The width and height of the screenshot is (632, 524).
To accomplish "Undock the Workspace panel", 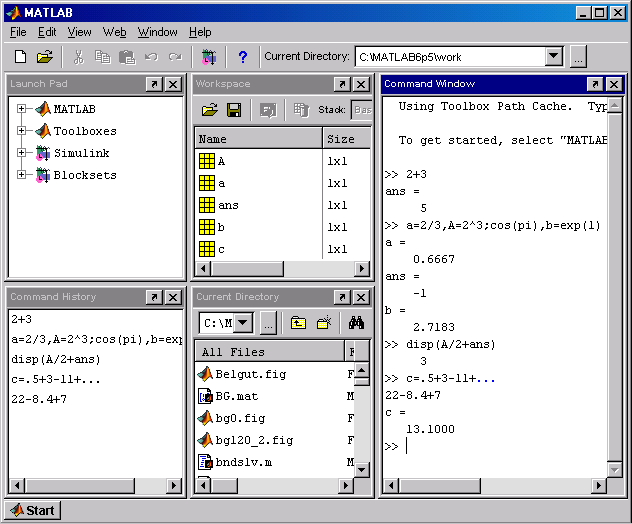I will pyautogui.click(x=342, y=84).
